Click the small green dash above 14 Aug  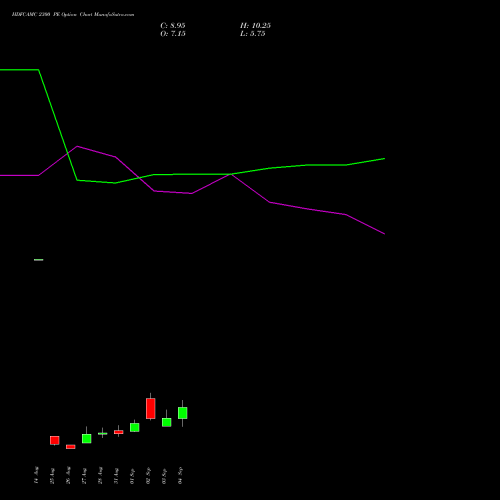pos(39,260)
